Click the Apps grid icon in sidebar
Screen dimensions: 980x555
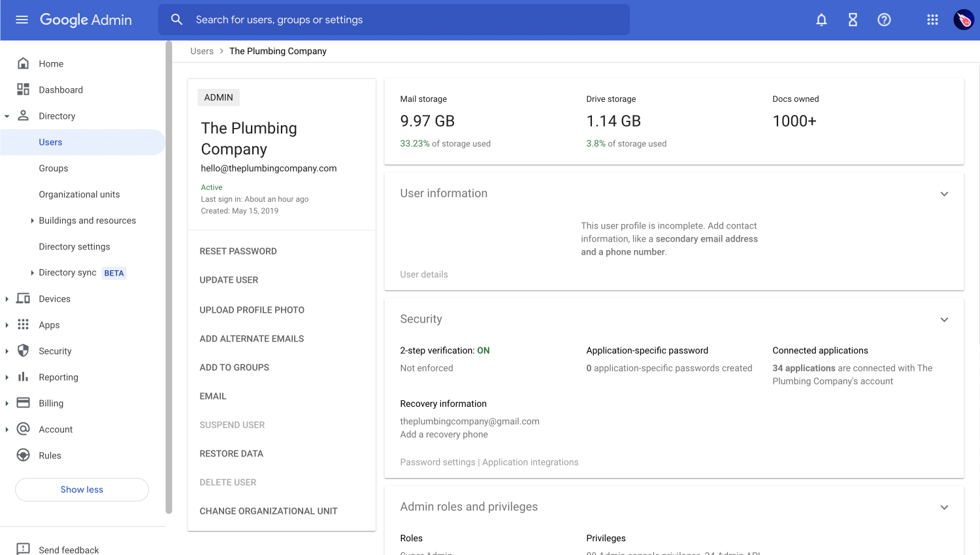[23, 325]
